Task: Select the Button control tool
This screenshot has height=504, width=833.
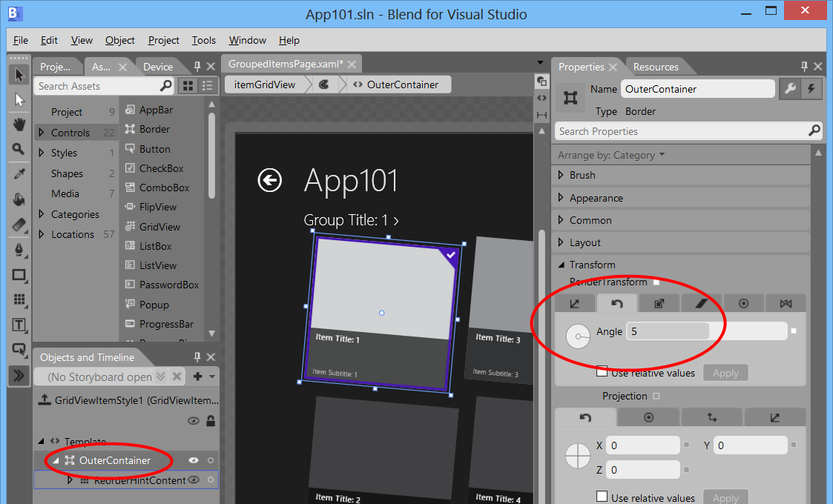Action: point(19,349)
